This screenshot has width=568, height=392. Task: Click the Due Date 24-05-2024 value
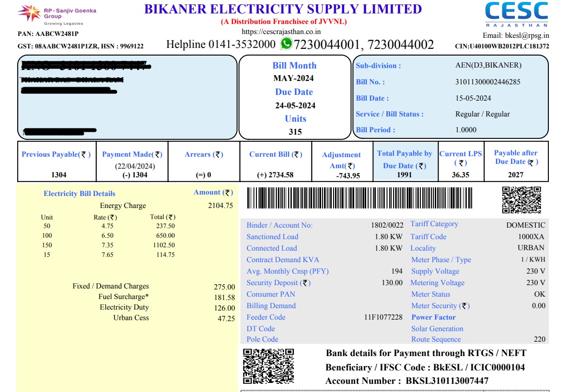pos(295,105)
